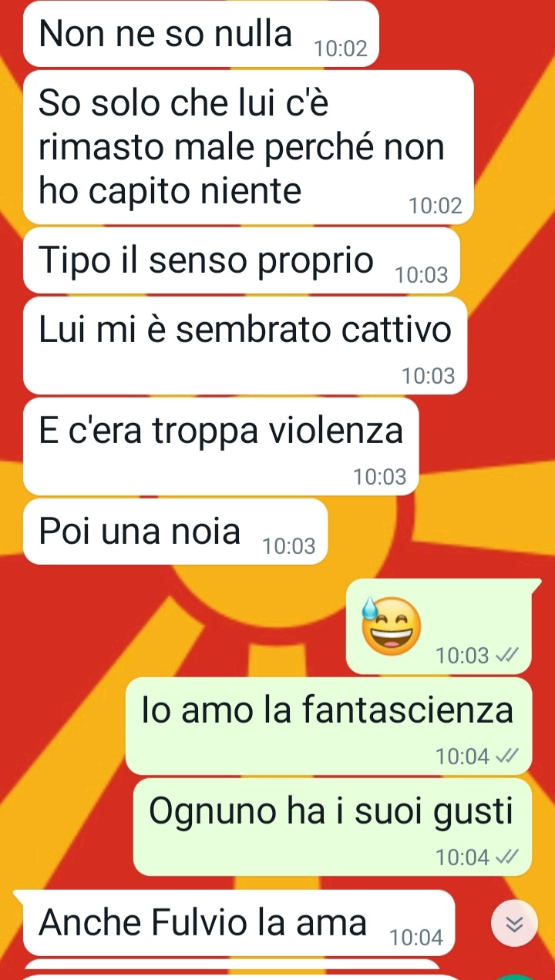Tap the ticks beside "Ognuno ha i suoi gusti"
Image resolution: width=555 pixels, height=980 pixels.
tap(507, 857)
